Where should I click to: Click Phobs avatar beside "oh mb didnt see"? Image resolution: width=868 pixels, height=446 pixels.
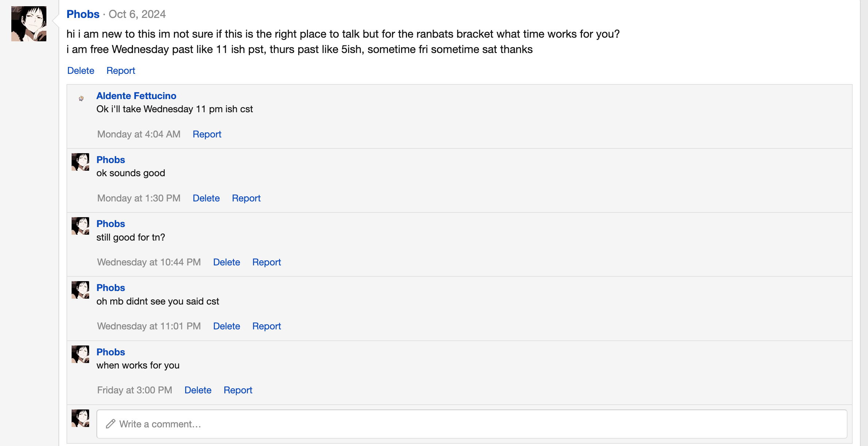point(80,290)
